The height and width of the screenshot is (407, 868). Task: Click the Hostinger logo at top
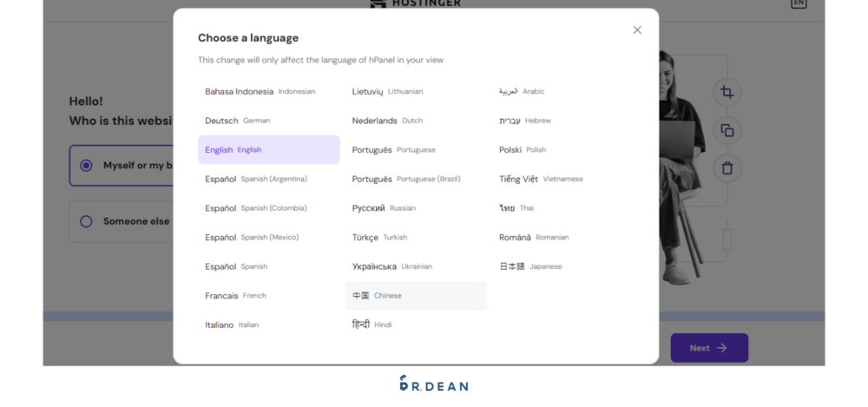[416, 3]
